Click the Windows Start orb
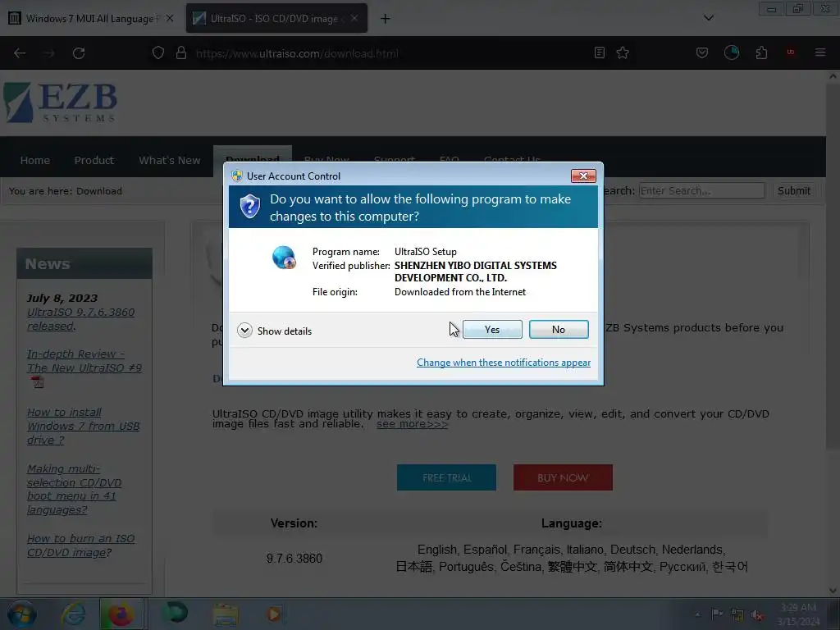The width and height of the screenshot is (840, 630). pyautogui.click(x=22, y=614)
